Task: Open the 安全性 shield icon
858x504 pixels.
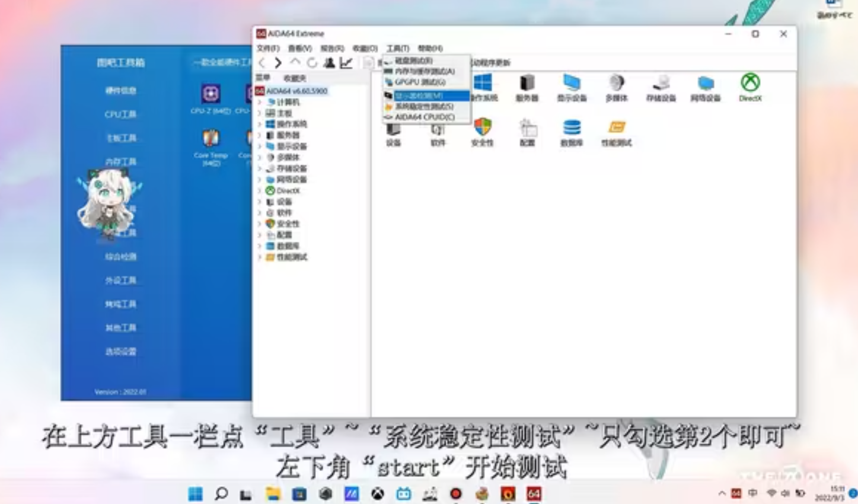Action: [482, 132]
